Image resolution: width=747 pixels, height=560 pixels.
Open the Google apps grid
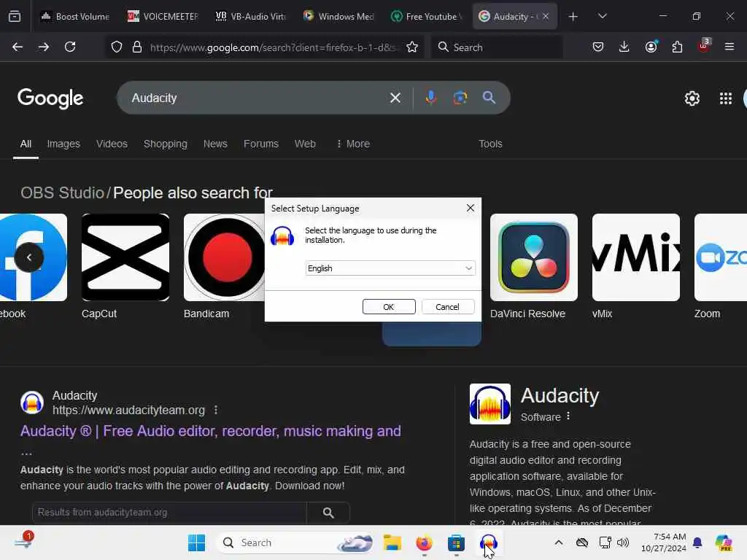tap(726, 98)
